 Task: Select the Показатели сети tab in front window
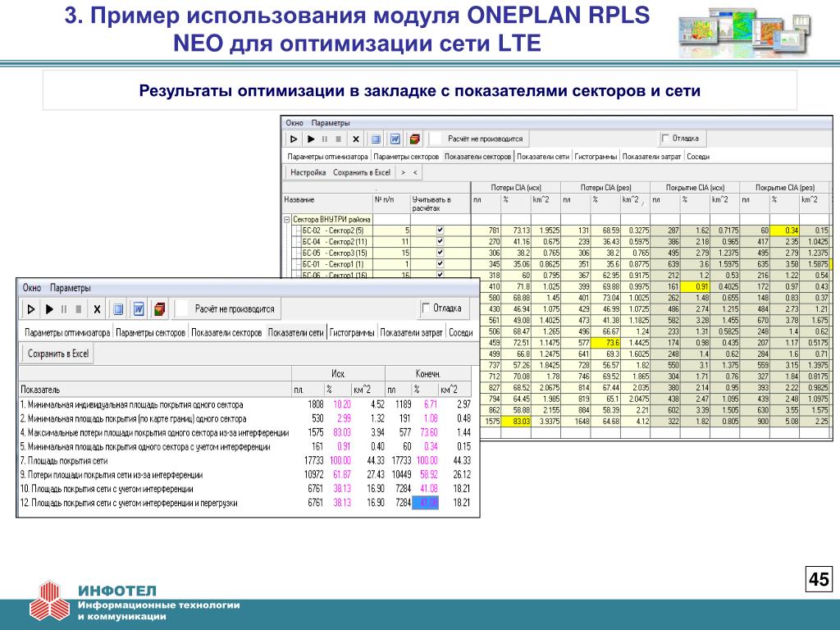coord(295,333)
